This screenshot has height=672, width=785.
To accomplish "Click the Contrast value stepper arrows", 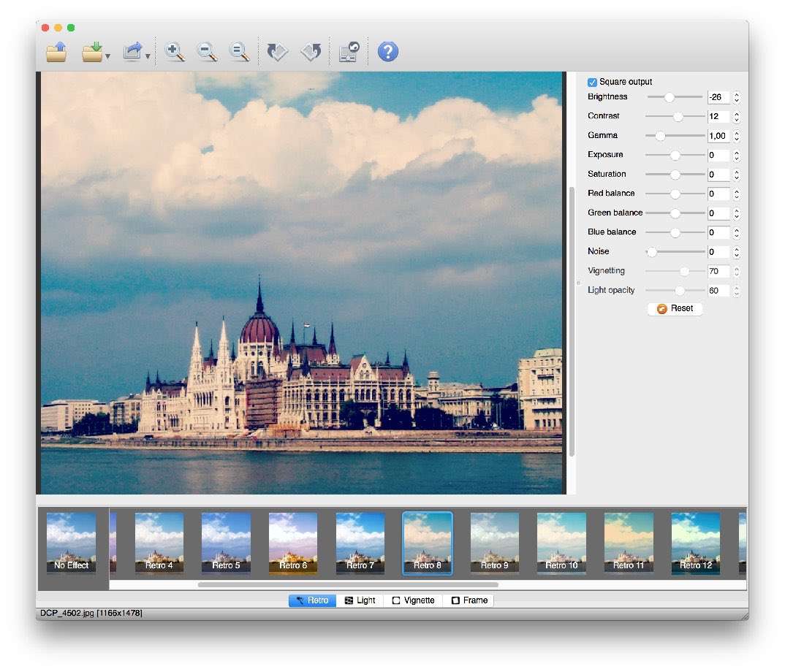I will pos(737,117).
